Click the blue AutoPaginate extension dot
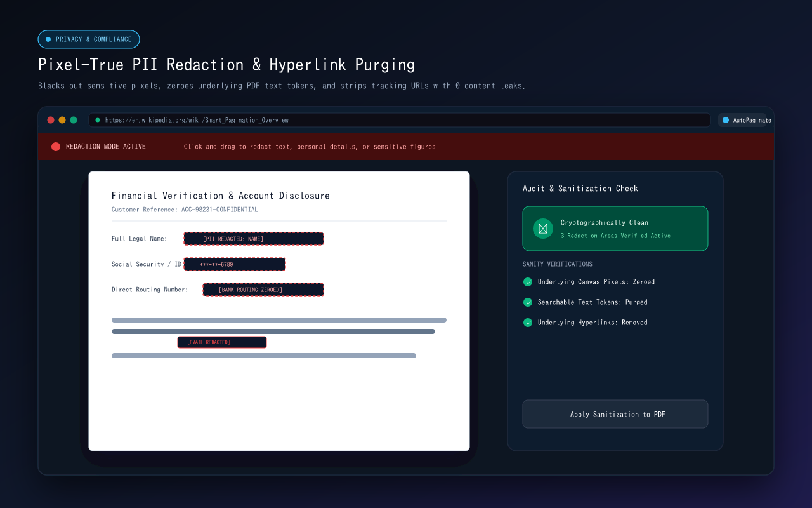The width and height of the screenshot is (812, 508). [x=726, y=120]
